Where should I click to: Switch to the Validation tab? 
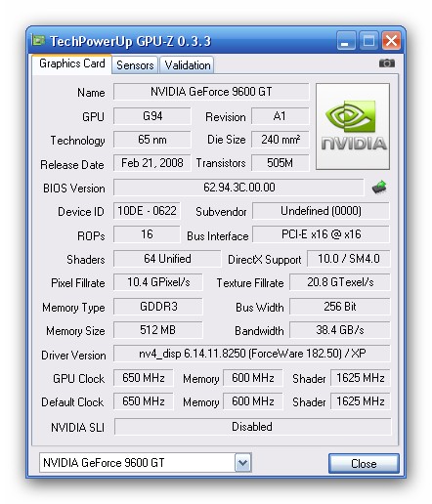tap(188, 65)
